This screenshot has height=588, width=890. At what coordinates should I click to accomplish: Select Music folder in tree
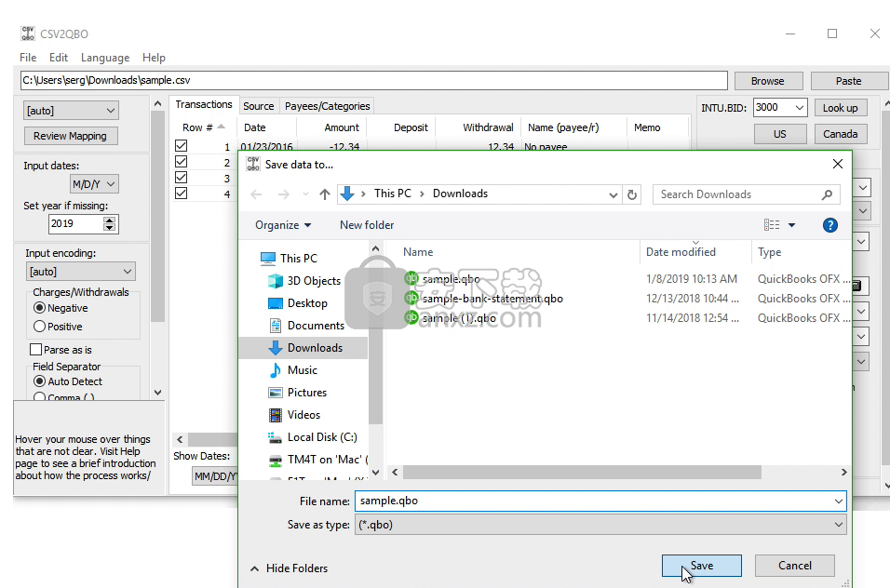point(292,369)
